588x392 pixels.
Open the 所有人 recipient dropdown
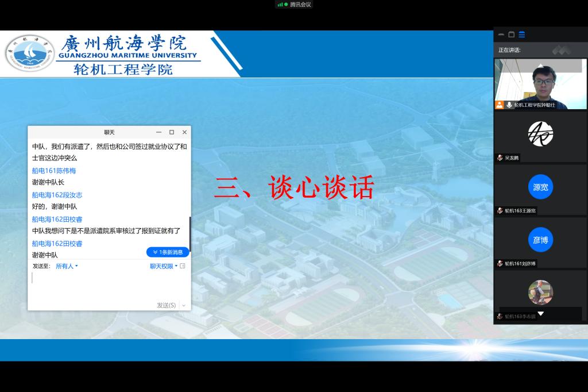(67, 266)
